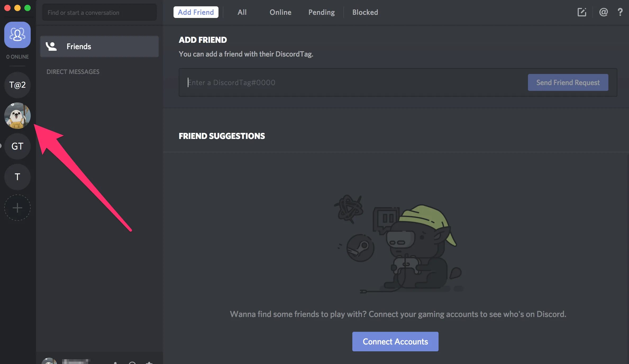
Task: Select the Add Friend tab
Action: (196, 12)
